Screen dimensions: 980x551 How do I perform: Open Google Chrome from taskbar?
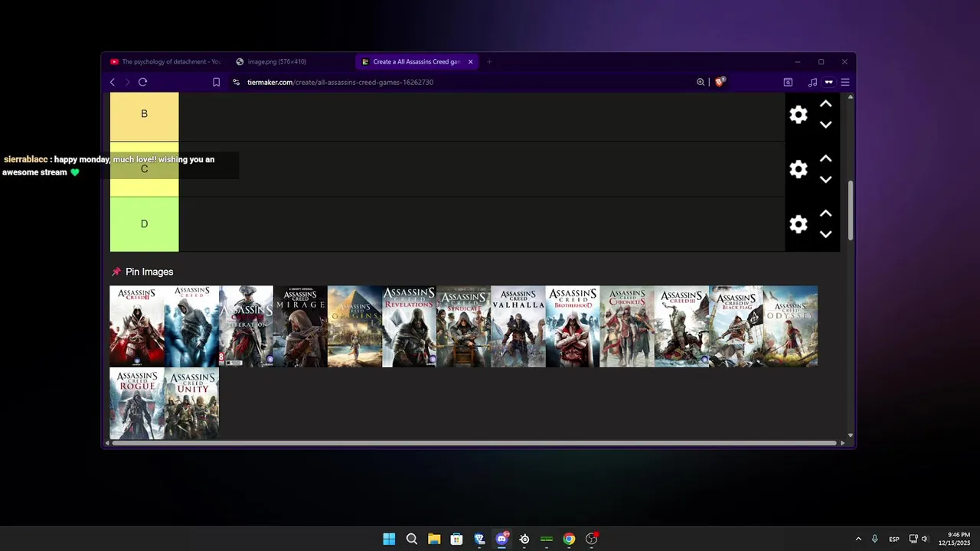tap(569, 539)
